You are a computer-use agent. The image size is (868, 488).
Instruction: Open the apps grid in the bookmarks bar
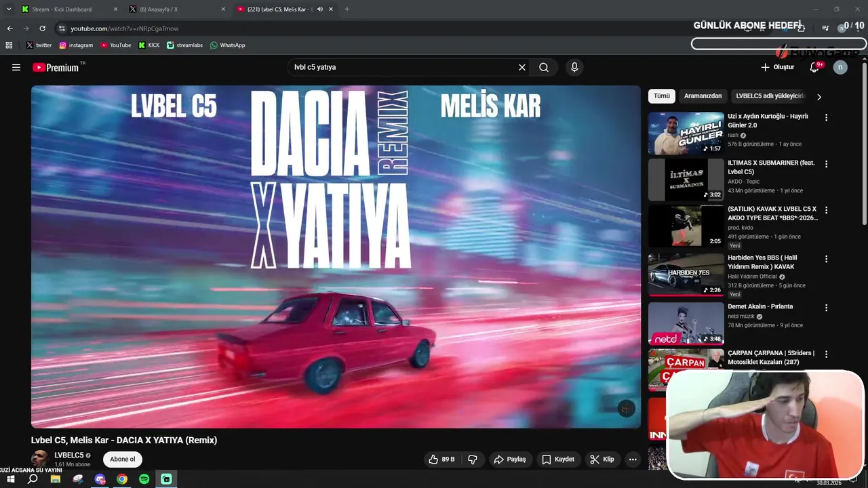pos(9,45)
